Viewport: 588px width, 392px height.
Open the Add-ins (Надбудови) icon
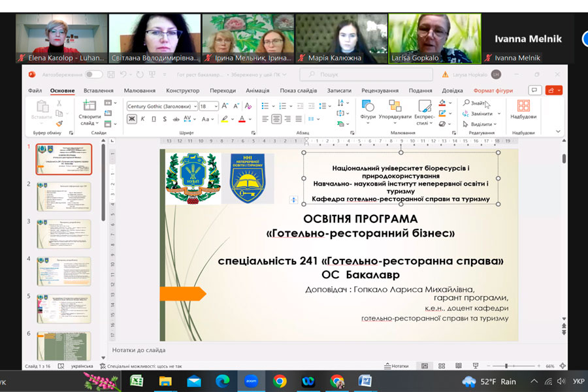(523, 110)
